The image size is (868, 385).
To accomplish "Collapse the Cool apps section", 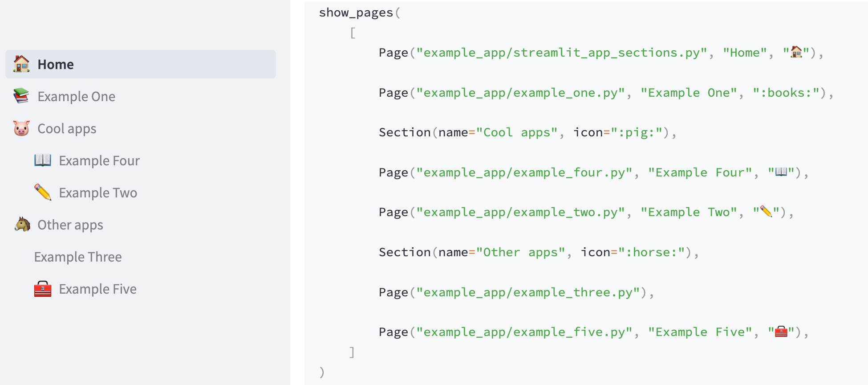I will [67, 128].
